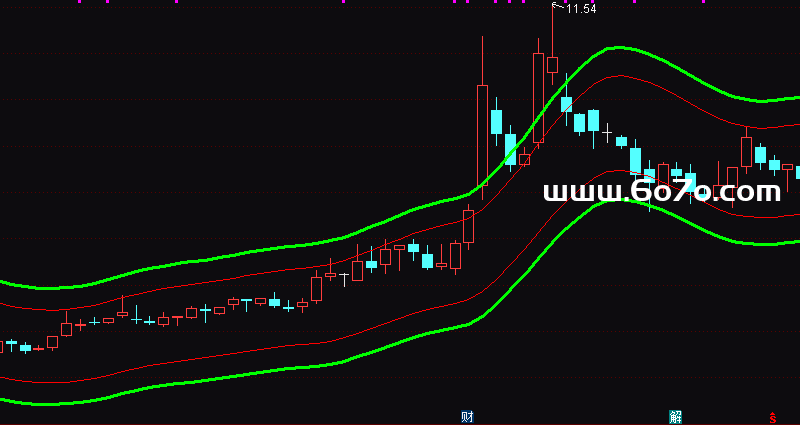
Task: Click the red S marker icon
Action: click(771, 417)
